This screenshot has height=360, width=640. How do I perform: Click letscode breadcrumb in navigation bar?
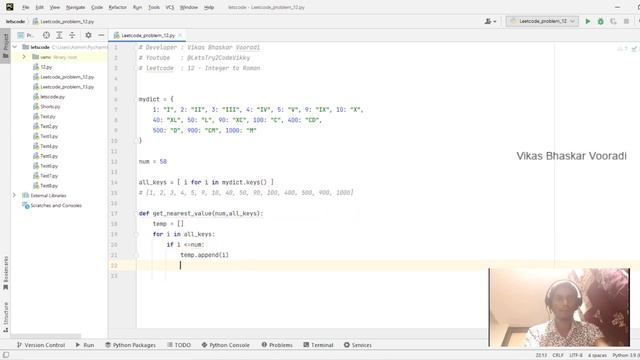point(16,21)
